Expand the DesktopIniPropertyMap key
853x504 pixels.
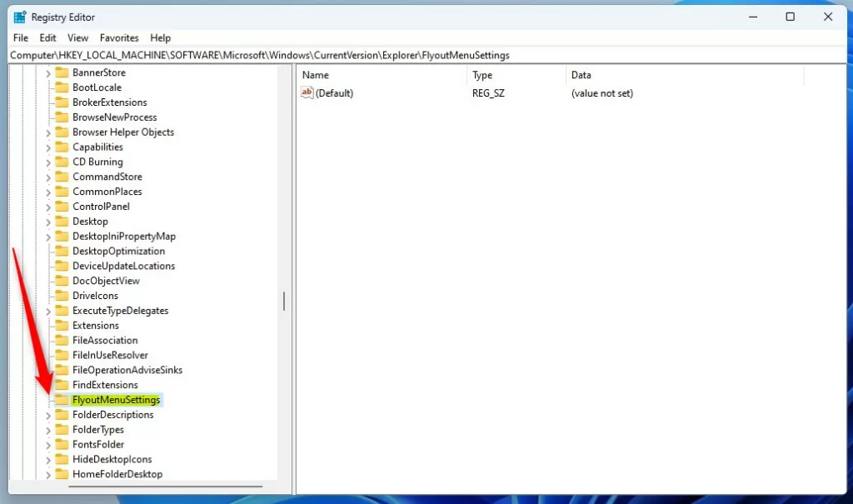tap(47, 237)
